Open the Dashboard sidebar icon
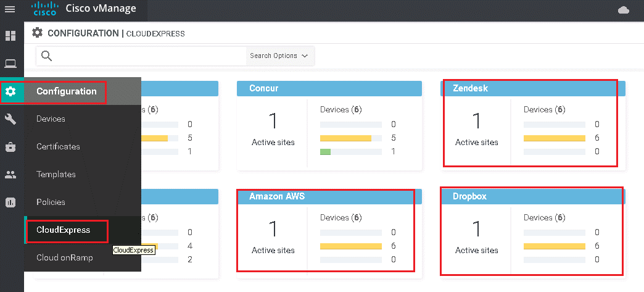Image resolution: width=644 pixels, height=292 pixels. click(x=10, y=36)
